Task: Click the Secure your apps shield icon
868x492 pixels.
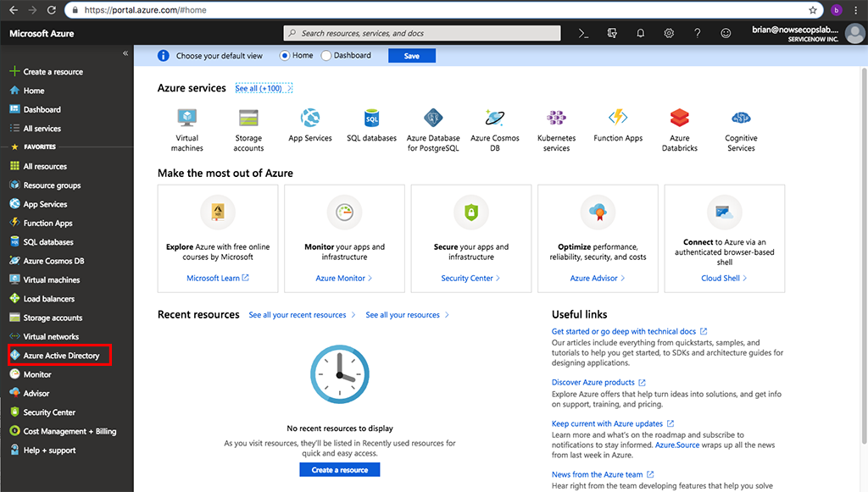Action: point(471,213)
